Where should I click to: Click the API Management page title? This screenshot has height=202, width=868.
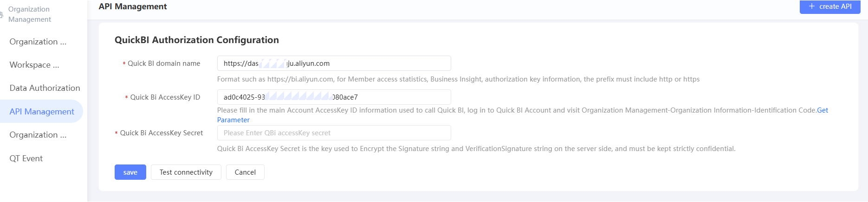pyautogui.click(x=133, y=6)
